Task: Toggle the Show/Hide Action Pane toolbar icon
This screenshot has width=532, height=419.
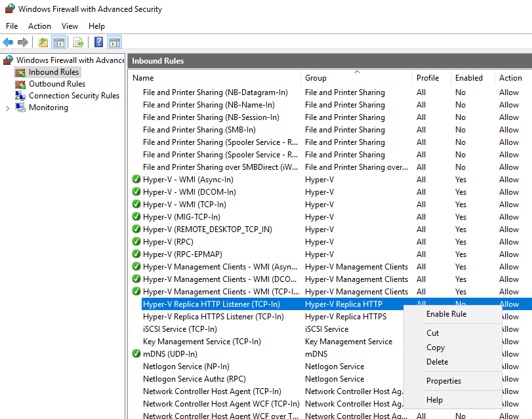Action: [114, 43]
